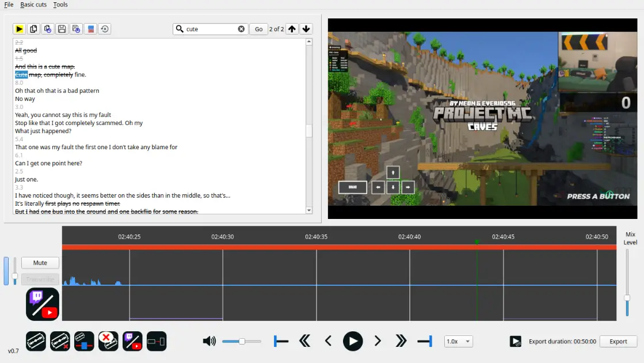This screenshot has width=644, height=363.
Task: Click the yellow play button above the transcript
Action: pos(19,29)
